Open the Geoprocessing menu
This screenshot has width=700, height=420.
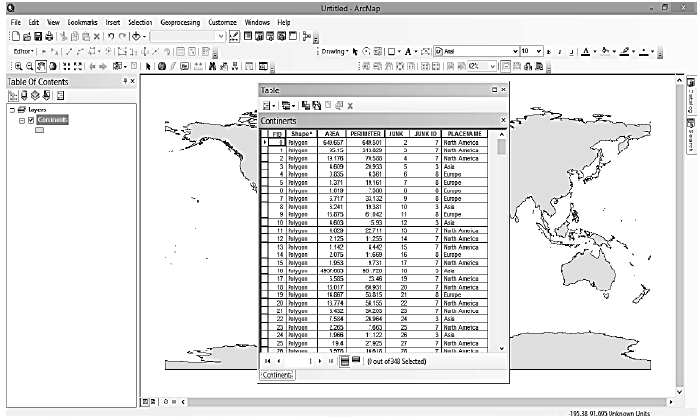(x=181, y=21)
